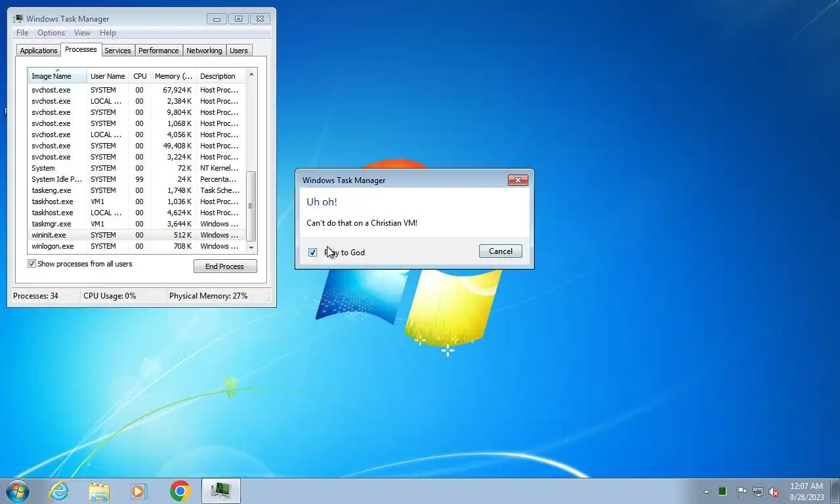840x504 pixels.
Task: Select taskhost.exe owned by VM1
Action: point(136,201)
